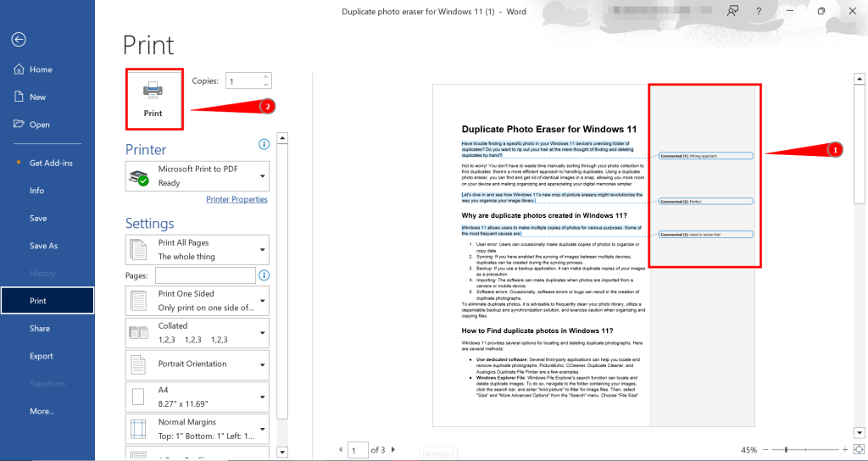Screen dimensions: 868x461
Task: Click preview scrollbar down arrow
Action: click(x=860, y=433)
